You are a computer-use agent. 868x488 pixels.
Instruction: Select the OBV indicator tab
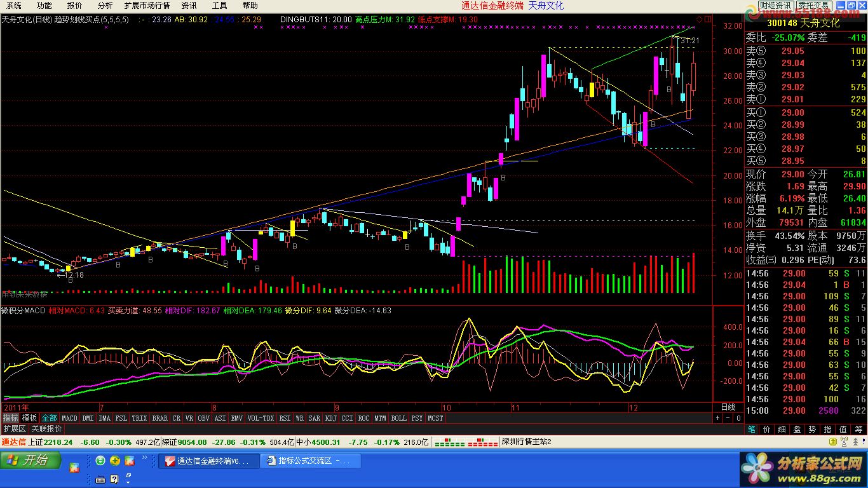pos(204,418)
